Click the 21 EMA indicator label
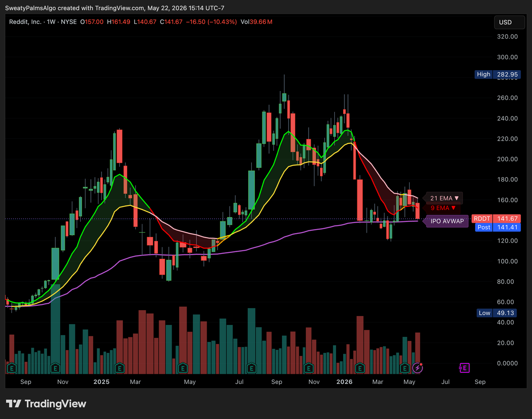532x419 pixels. click(x=443, y=198)
